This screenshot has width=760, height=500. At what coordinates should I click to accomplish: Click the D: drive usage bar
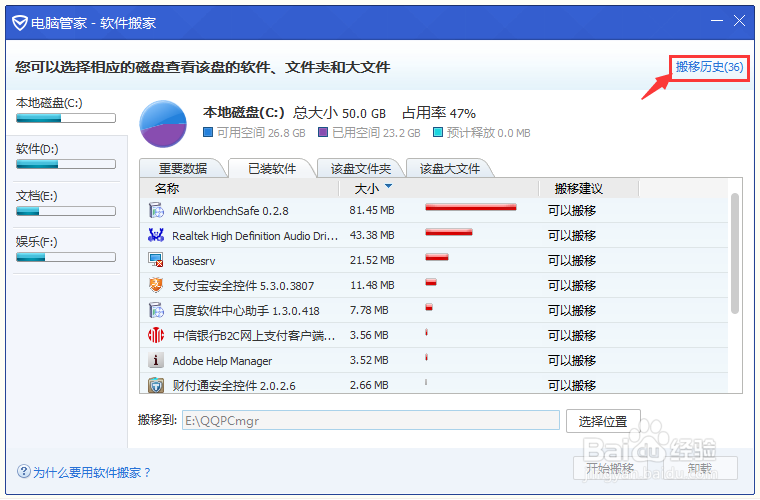[x=66, y=164]
